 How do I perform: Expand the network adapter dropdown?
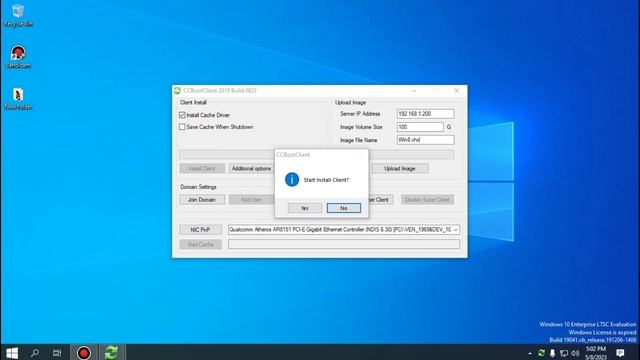pyautogui.click(x=456, y=230)
